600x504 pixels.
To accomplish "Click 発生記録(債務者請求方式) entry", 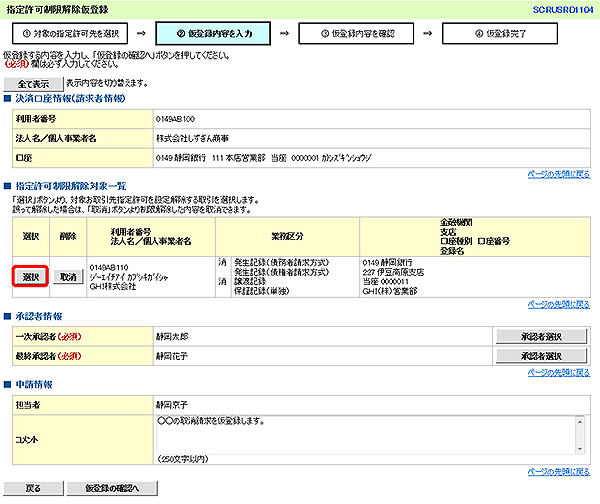I will (x=282, y=263).
